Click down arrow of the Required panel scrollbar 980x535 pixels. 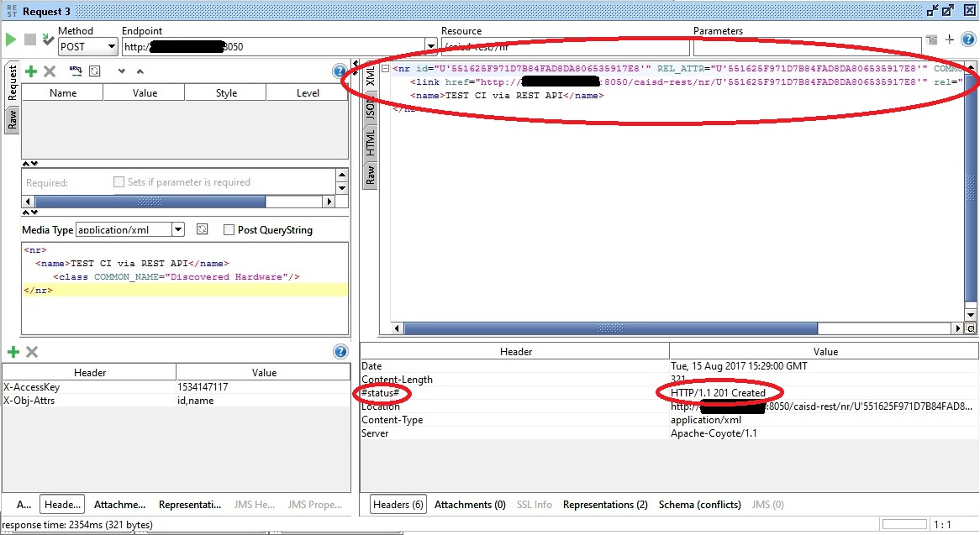[342, 188]
